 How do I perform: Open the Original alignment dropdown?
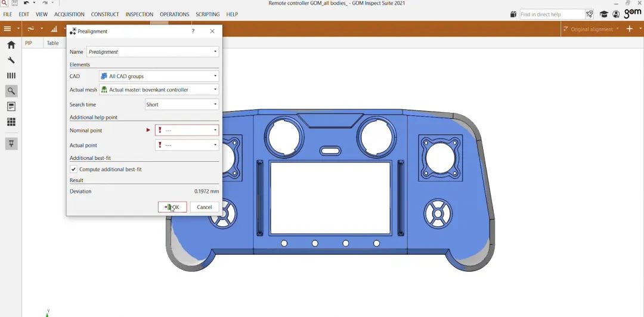point(592,29)
